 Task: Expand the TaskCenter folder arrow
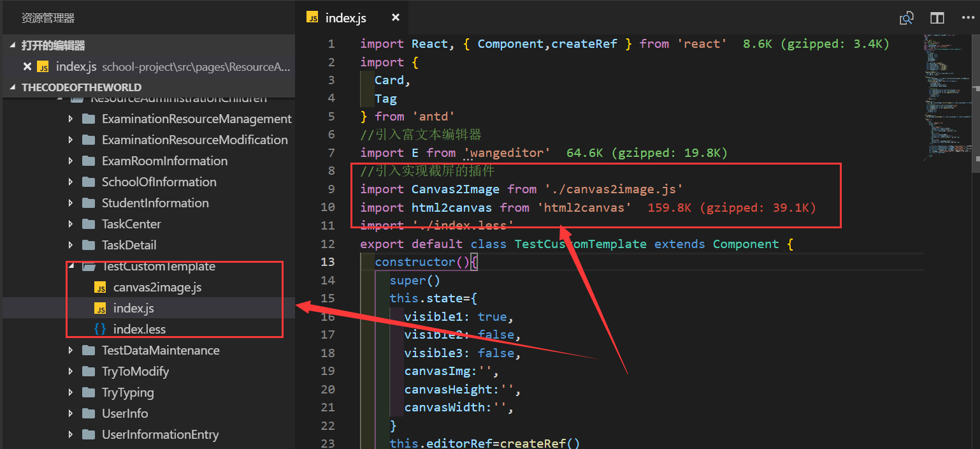pos(71,224)
